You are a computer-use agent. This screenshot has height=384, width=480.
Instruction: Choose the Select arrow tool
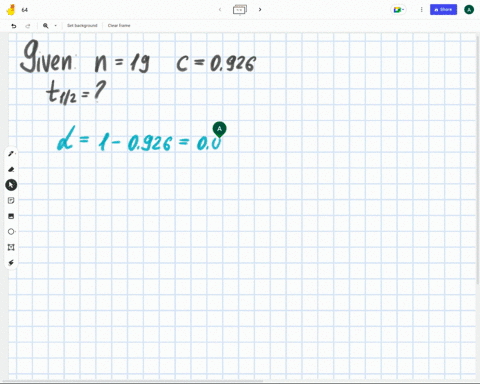pos(11,185)
